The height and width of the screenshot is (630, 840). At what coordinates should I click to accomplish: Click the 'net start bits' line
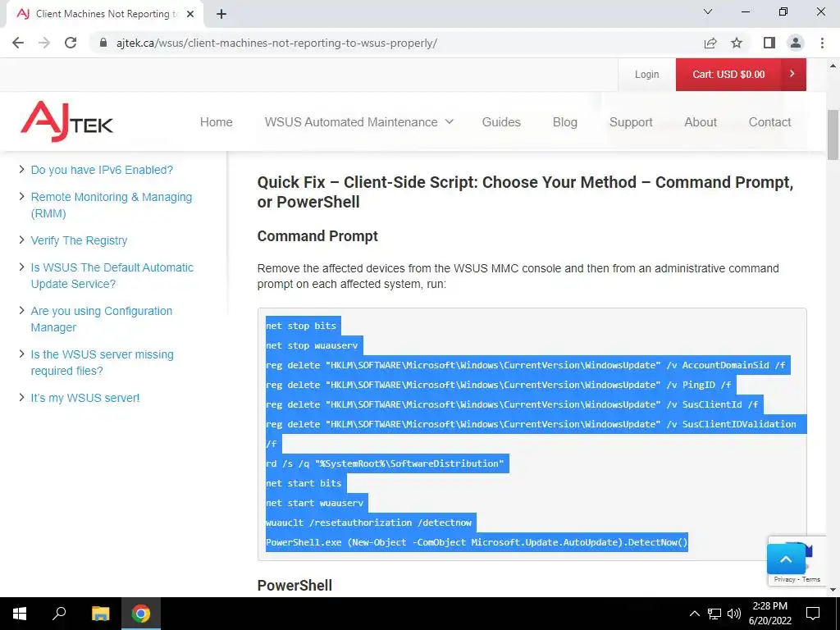point(304,483)
